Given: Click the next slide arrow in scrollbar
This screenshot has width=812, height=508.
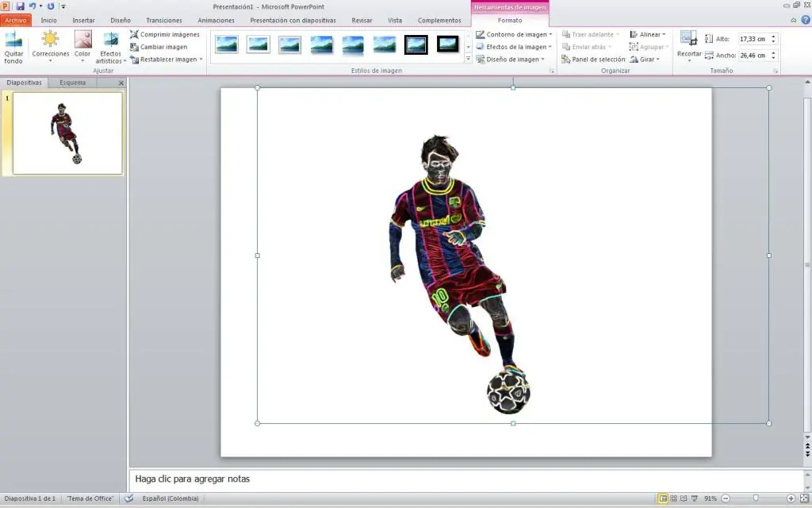Looking at the screenshot, I should coord(807,453).
